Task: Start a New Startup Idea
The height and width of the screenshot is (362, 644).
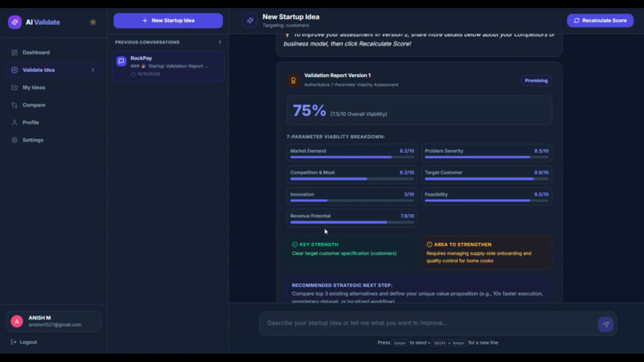Action: tap(169, 21)
